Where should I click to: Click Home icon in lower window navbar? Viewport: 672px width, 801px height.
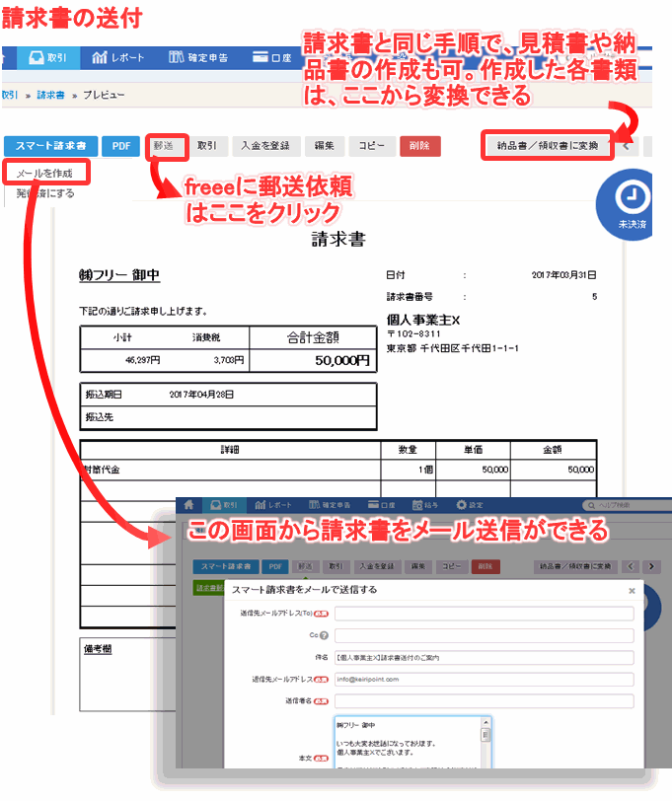(x=188, y=505)
